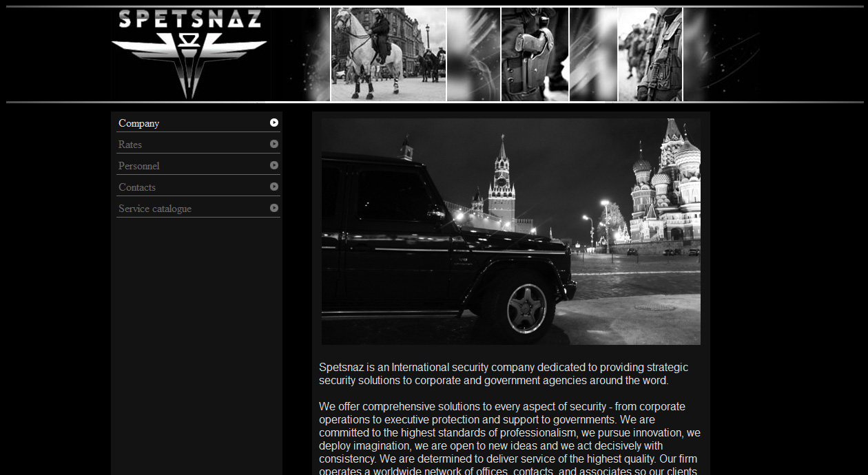This screenshot has width=868, height=475.
Task: Select the Personnel arrow icon
Action: coord(274,165)
